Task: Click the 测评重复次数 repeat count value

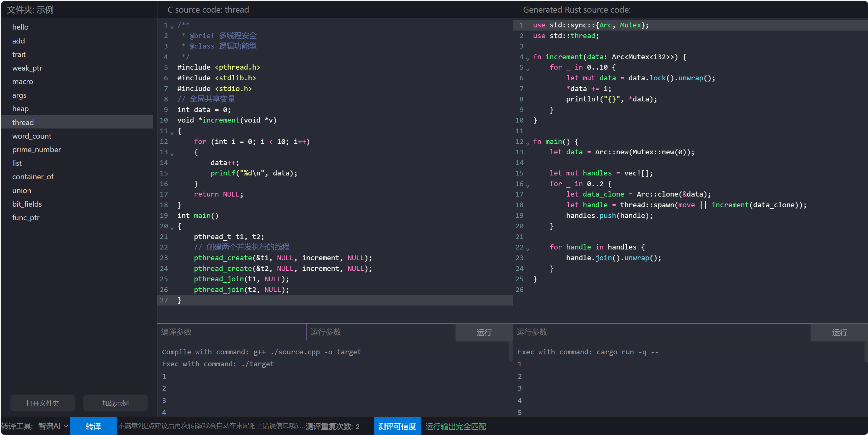Action: (x=358, y=426)
